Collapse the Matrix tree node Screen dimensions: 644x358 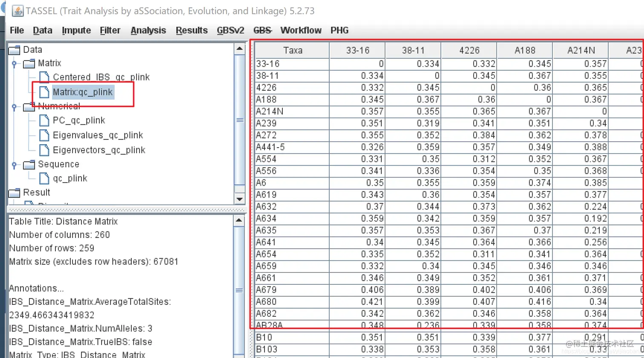click(14, 64)
